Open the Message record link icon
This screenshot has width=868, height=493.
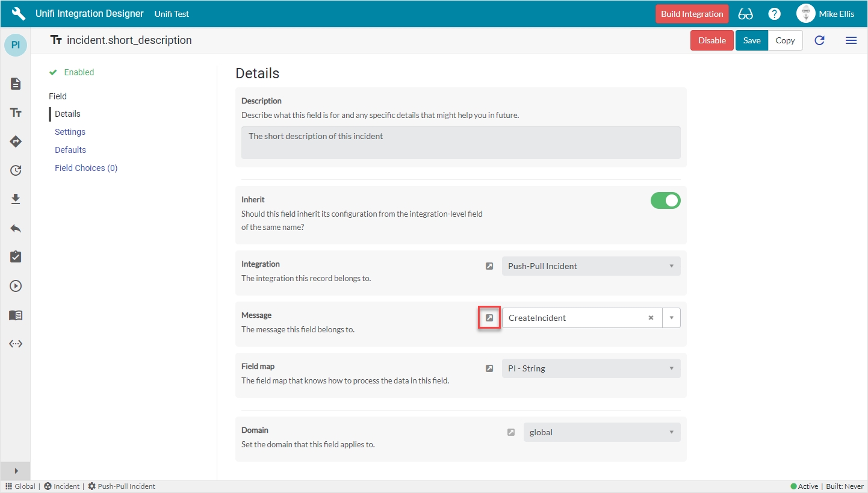(x=489, y=318)
